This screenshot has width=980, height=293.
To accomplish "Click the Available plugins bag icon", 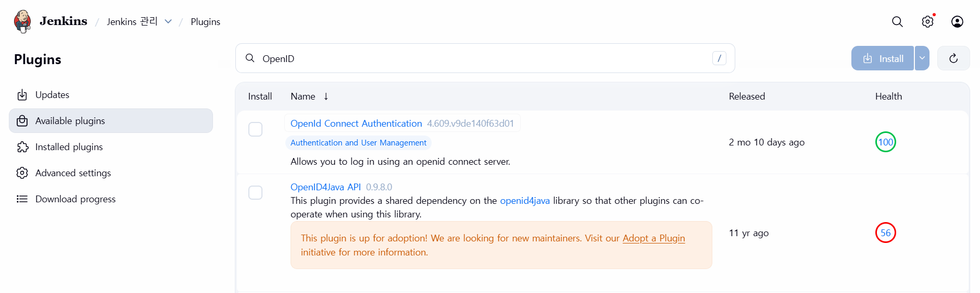I will [22, 121].
